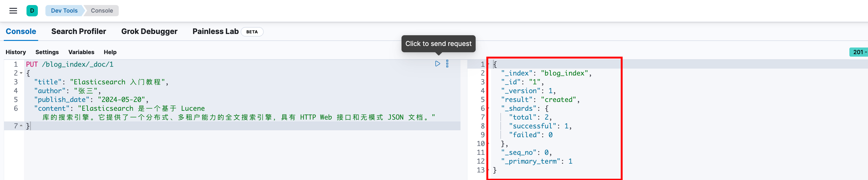
Task: Click "failed": 0 in response
Action: click(531, 135)
